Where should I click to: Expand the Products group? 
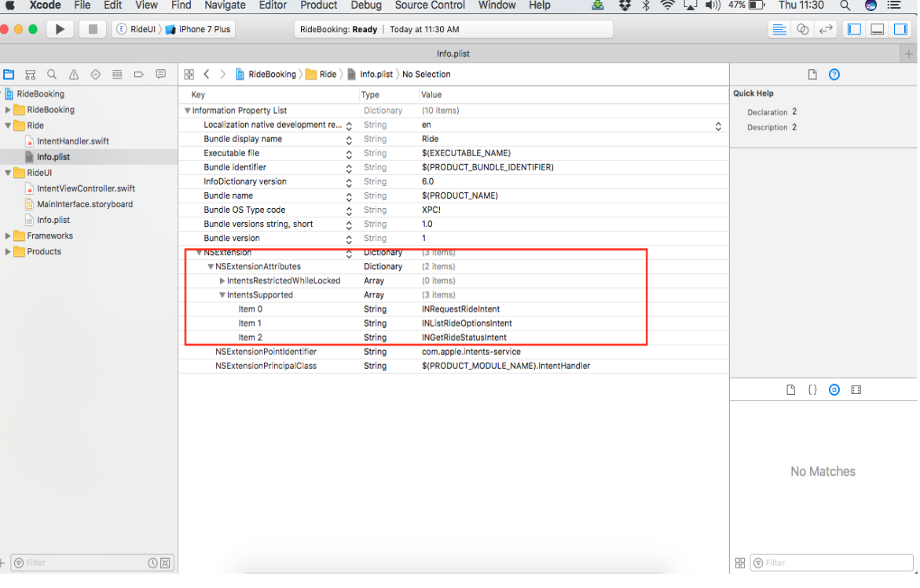tap(8, 251)
